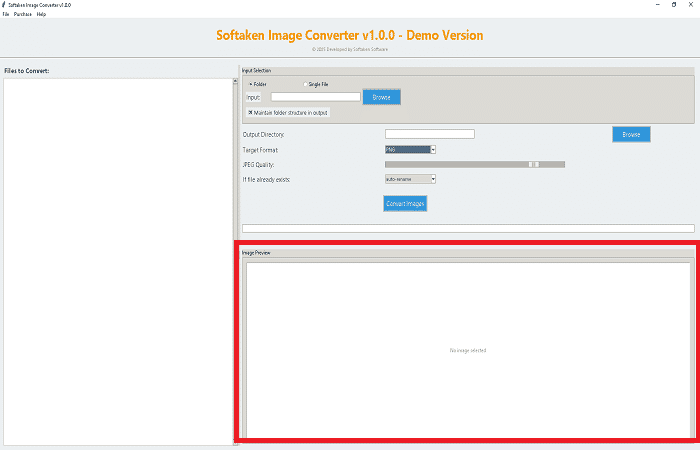Image resolution: width=700 pixels, height=450 pixels.
Task: Toggle Maintain folder structure in output checkbox
Action: pos(288,112)
